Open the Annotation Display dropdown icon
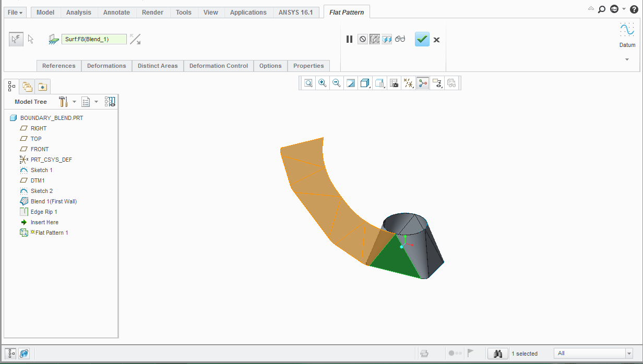Viewport: 643px width, 364px height. [x=437, y=83]
